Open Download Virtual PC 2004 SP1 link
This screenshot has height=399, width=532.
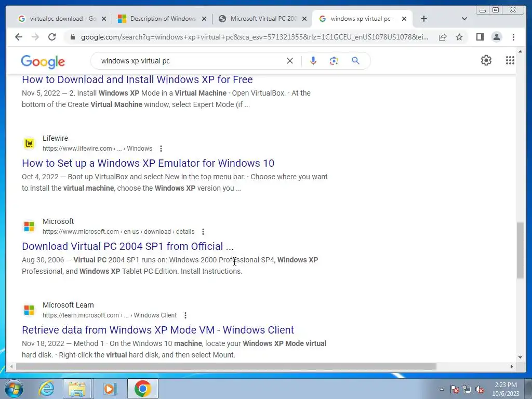(x=128, y=246)
